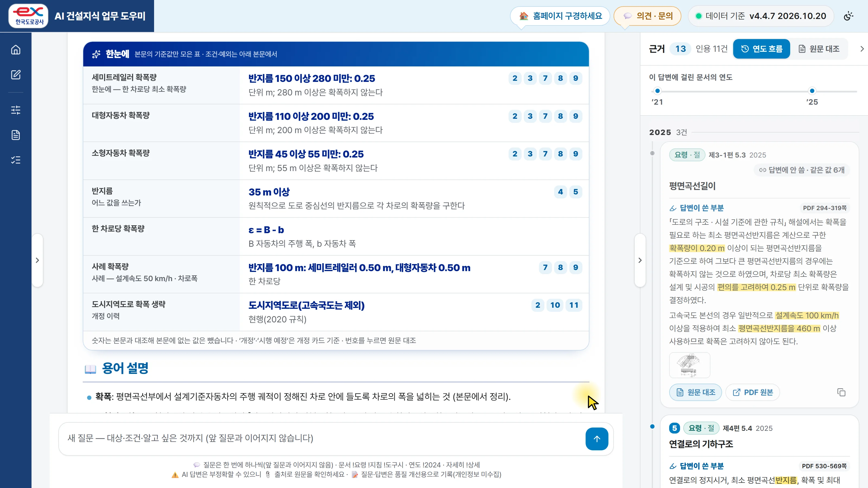The height and width of the screenshot is (488, 868).
Task: Click the 한국도로공사 ex logo
Action: pos(28,16)
